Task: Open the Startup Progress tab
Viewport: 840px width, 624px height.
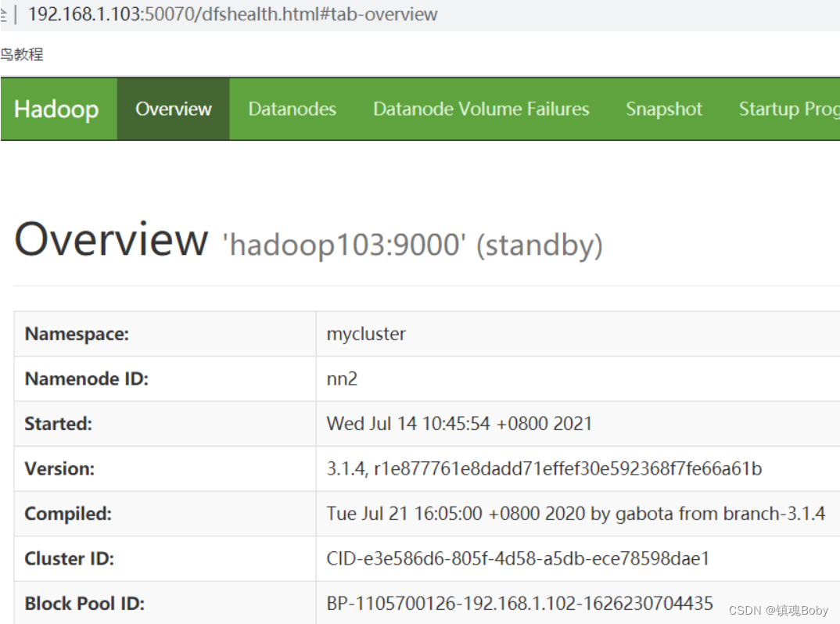Action: click(x=788, y=109)
